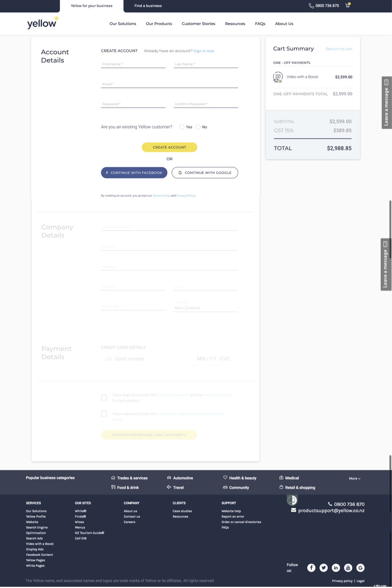392x588 pixels.
Task: Open the FAQs menu item
Action: click(x=260, y=23)
